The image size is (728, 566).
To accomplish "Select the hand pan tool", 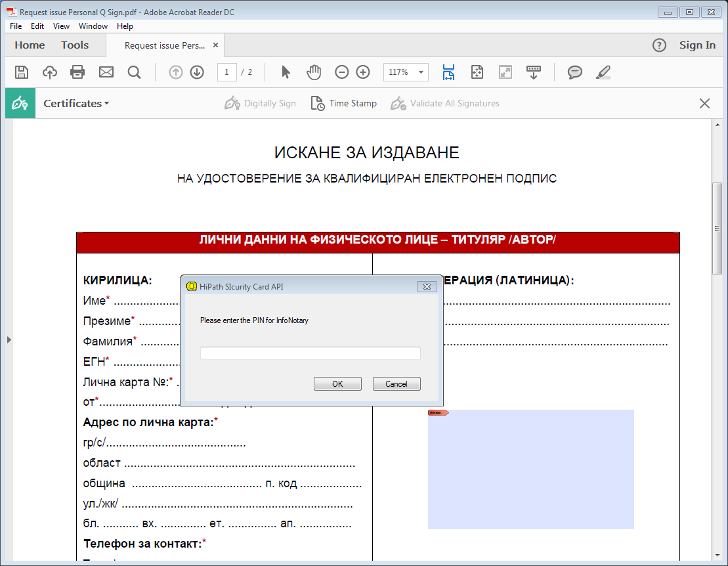I will (314, 72).
